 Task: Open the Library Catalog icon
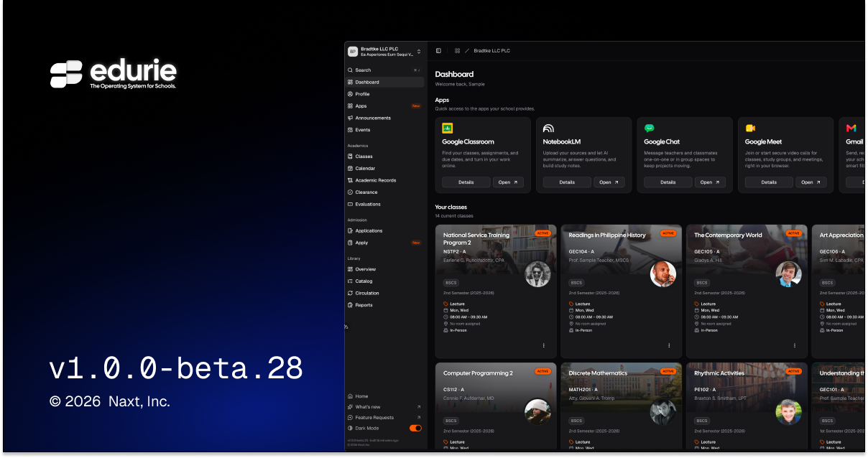[351, 281]
